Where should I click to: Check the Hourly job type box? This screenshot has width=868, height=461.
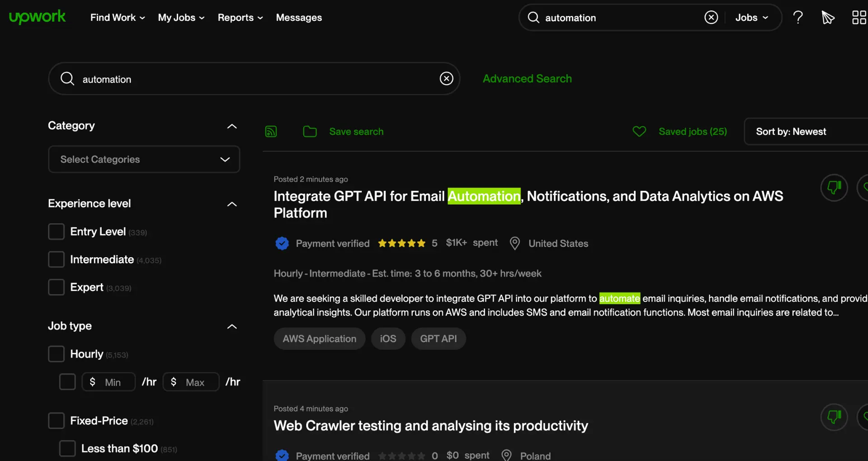[x=56, y=354]
